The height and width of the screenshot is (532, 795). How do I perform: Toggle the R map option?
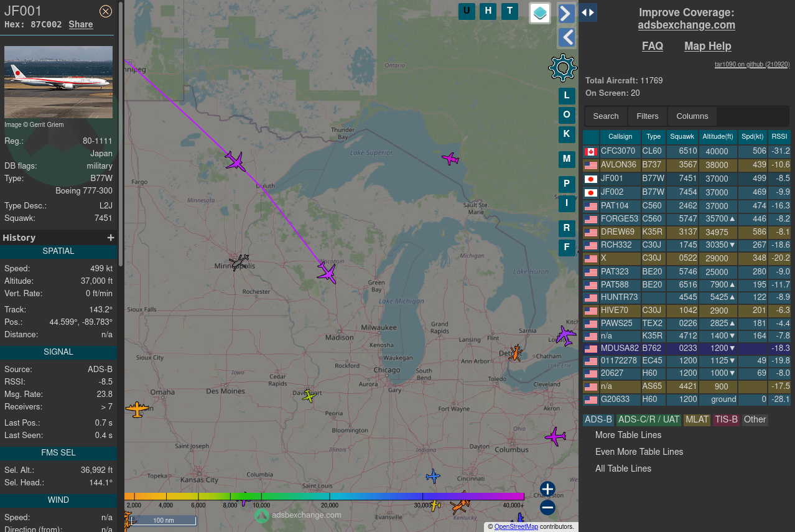tap(567, 228)
